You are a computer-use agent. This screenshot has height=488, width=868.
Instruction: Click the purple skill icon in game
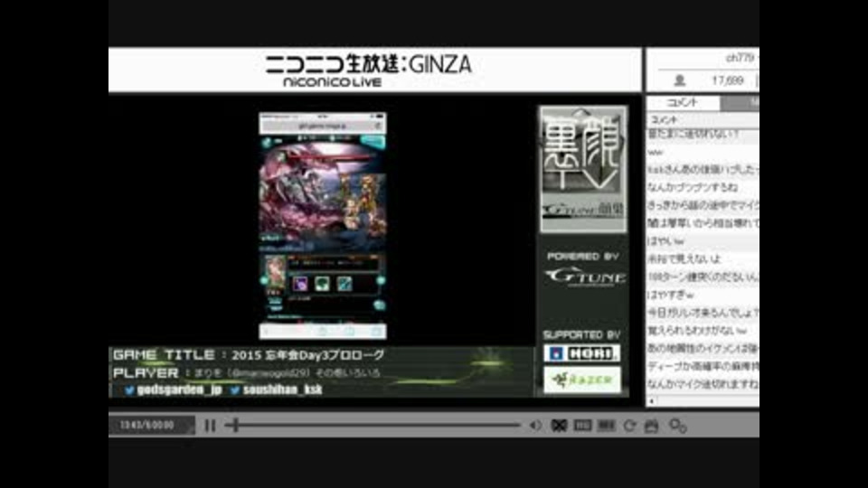(299, 284)
